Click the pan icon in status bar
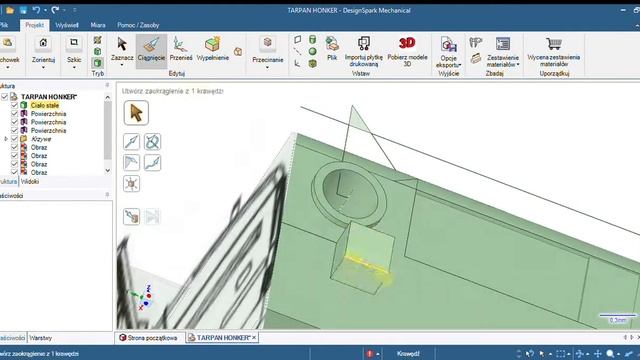 [x=598, y=353]
